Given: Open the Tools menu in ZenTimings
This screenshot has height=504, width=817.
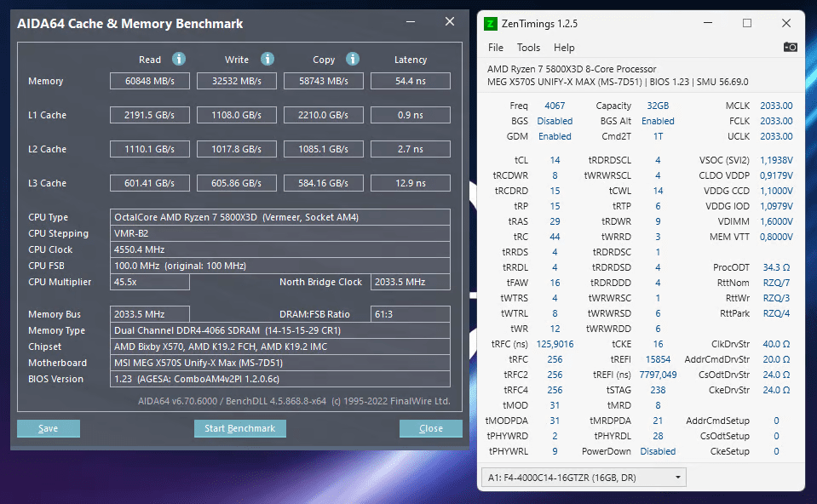Looking at the screenshot, I should coord(528,48).
